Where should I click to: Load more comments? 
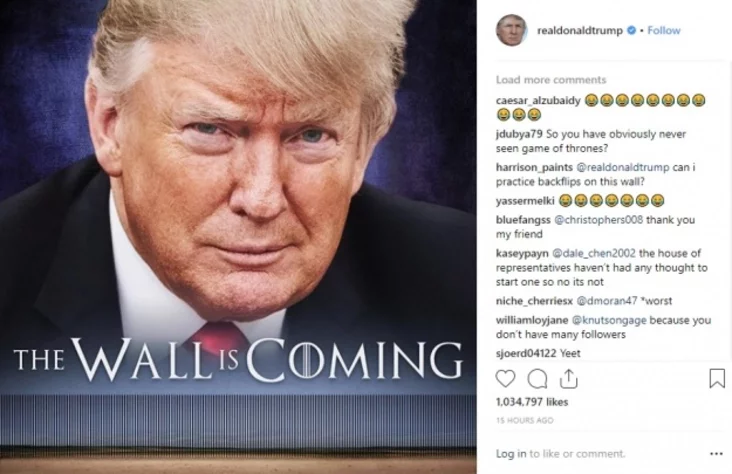point(551,80)
